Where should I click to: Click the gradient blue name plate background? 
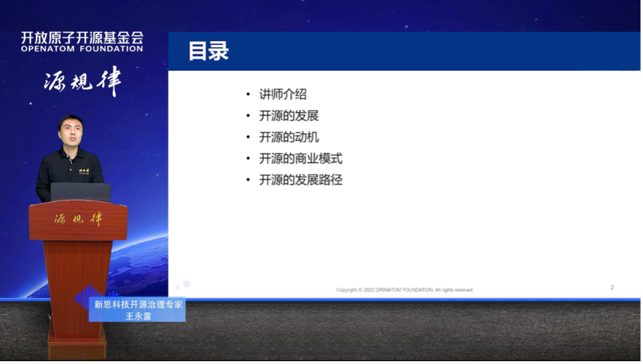pyautogui.click(x=137, y=309)
